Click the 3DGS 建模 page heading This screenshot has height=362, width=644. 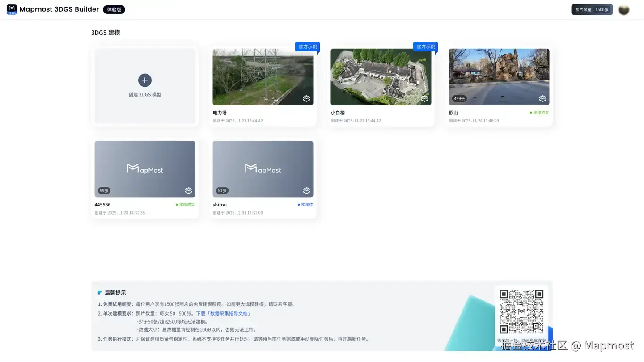click(106, 33)
